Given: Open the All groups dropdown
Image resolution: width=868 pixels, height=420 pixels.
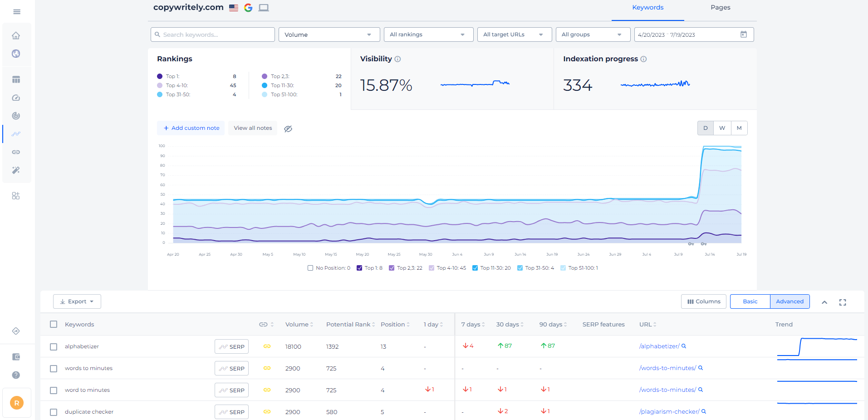Looking at the screenshot, I should coord(593,35).
